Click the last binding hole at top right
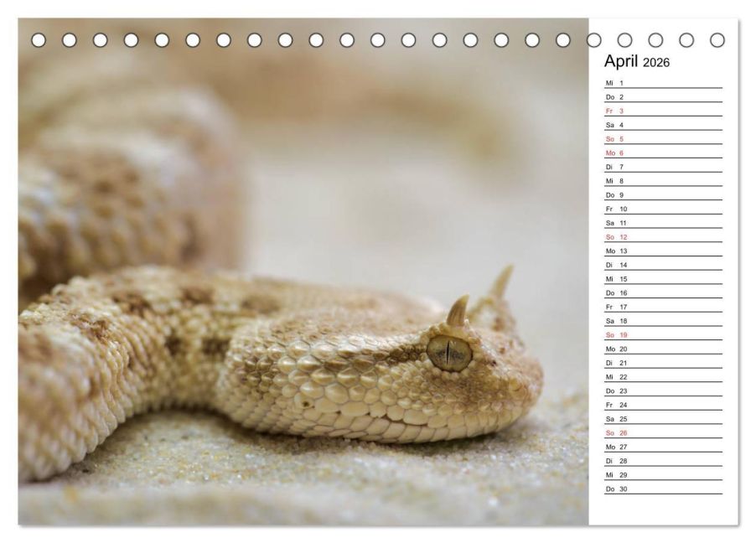The height and width of the screenshot is (543, 756). [717, 40]
